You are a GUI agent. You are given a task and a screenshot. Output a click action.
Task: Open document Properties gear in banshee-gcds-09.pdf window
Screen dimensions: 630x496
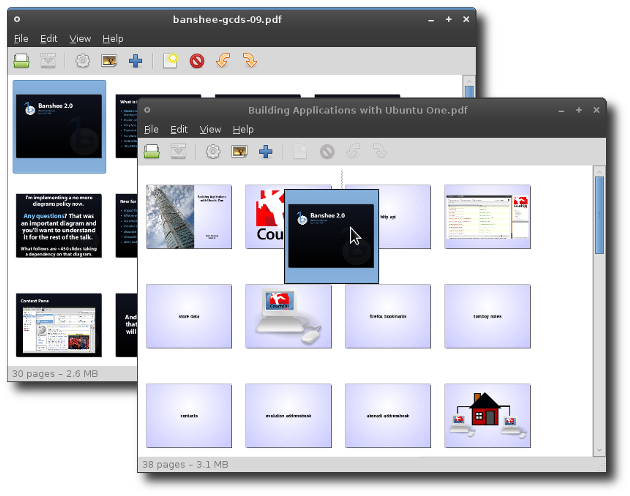pyautogui.click(x=83, y=61)
